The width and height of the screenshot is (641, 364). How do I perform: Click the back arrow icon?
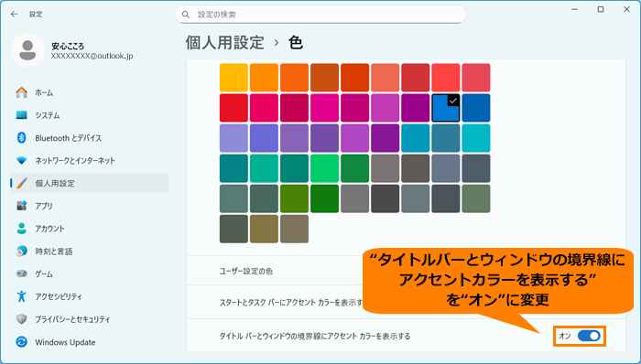click(x=15, y=15)
